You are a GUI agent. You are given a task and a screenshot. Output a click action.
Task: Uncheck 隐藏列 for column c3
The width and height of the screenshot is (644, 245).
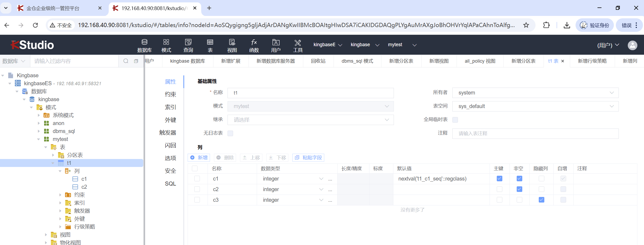click(x=541, y=200)
